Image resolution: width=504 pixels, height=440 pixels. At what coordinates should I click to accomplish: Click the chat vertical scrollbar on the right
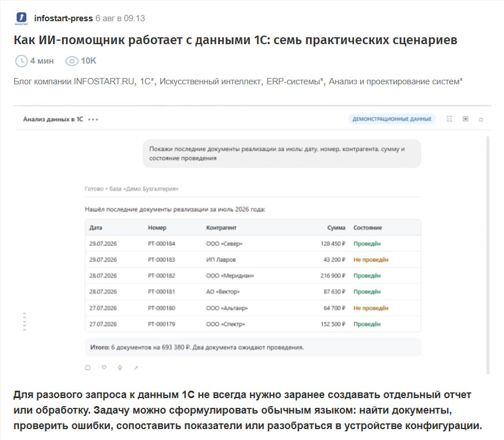488,255
